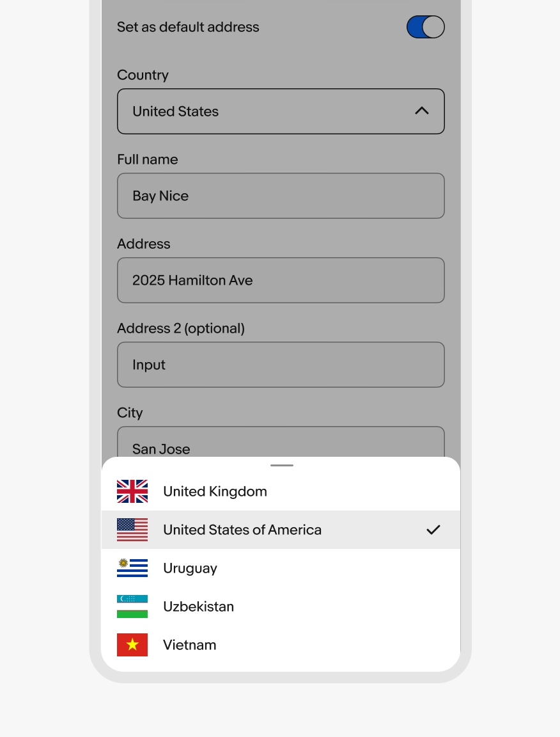Select Vietnam as the country
The width and height of the screenshot is (560, 737).
click(189, 645)
